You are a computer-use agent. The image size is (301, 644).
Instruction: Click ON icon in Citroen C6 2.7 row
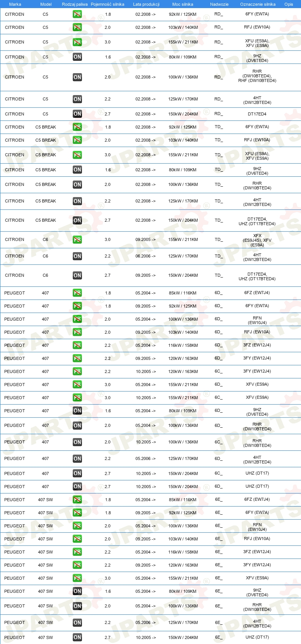coord(77,275)
